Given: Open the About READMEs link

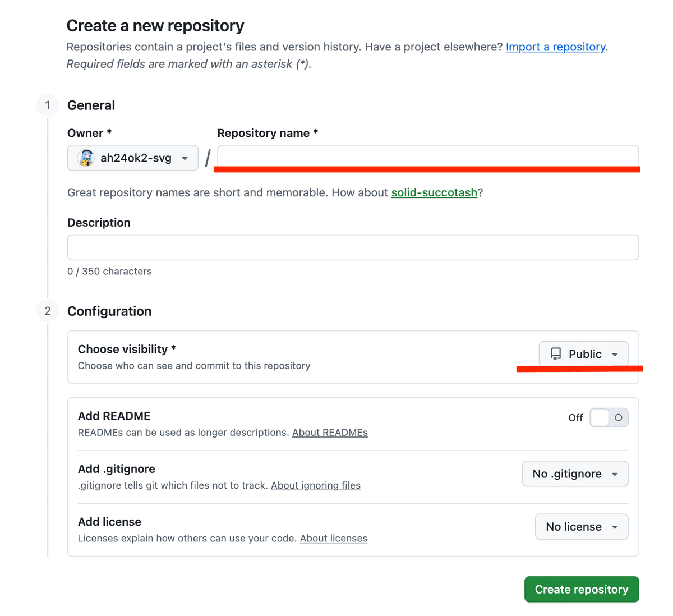Looking at the screenshot, I should coord(330,433).
